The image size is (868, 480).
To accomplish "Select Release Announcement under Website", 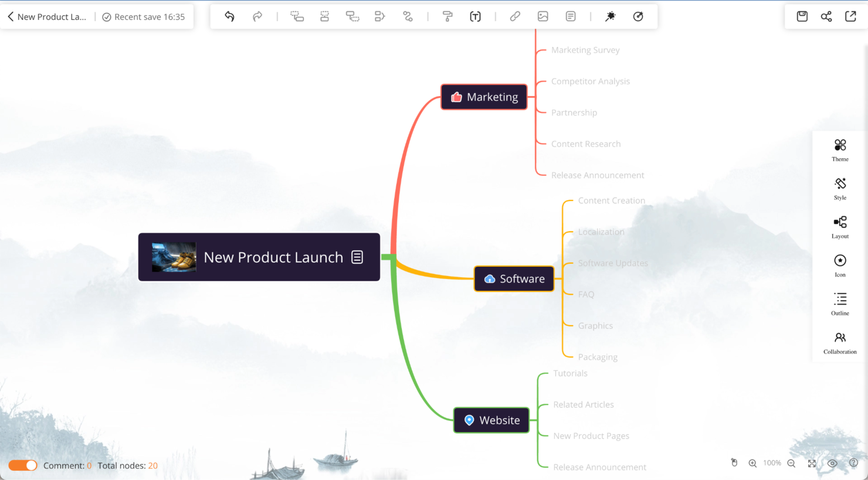I will point(599,467).
